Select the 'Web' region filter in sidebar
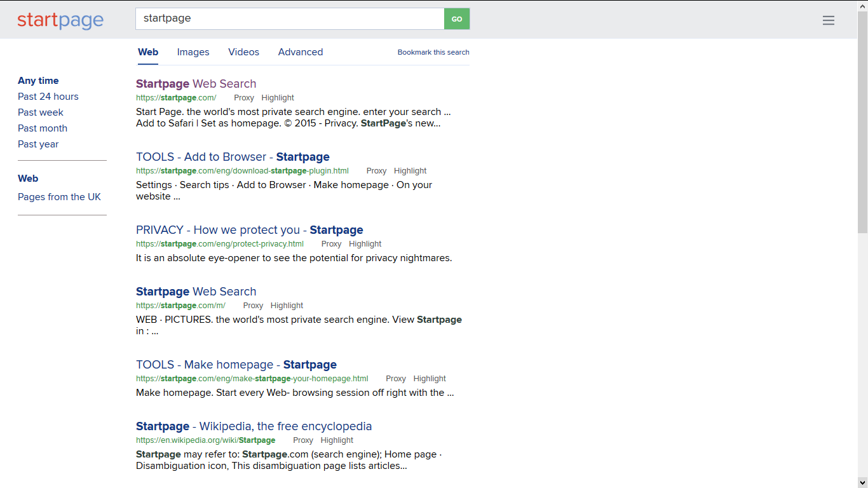Screen dimensions: 868x488 [28, 179]
